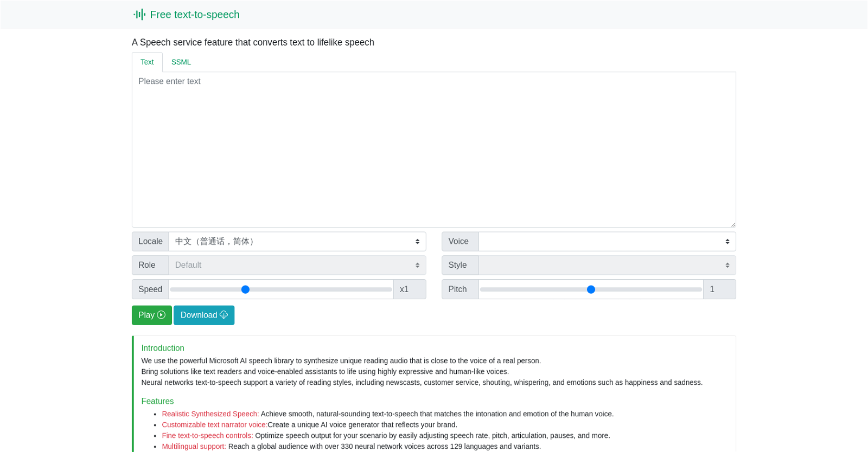868x452 pixels.
Task: Select the Text tab
Action: tap(147, 62)
